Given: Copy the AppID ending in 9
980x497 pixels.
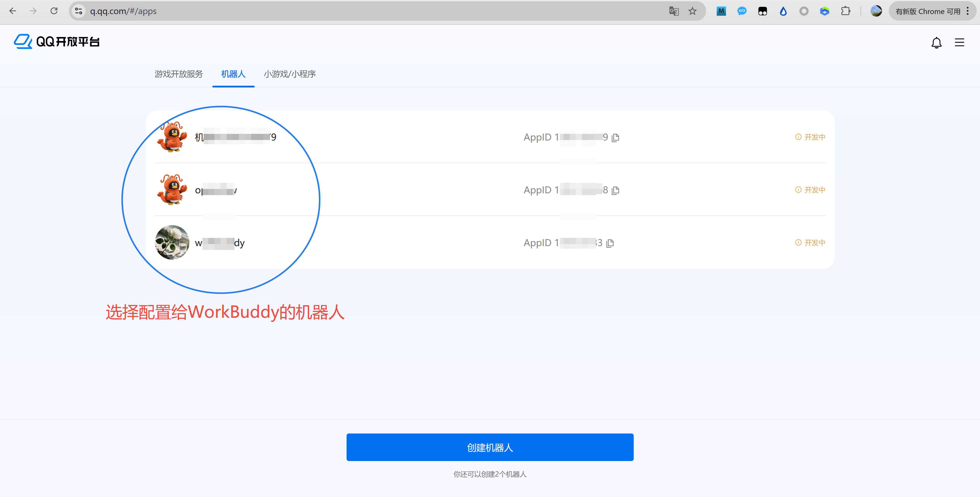Looking at the screenshot, I should click(x=615, y=137).
